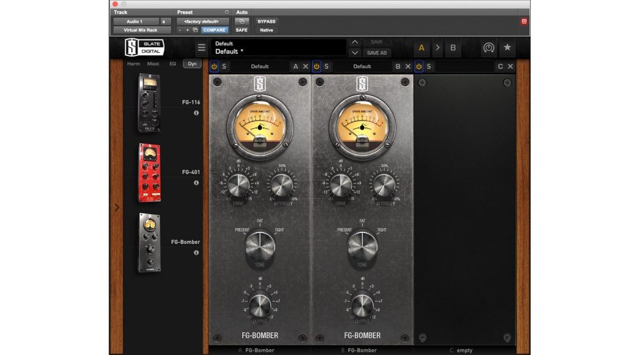Image resolution: width=644 pixels, height=355 pixels.
Task: Open the Slate Digital hamburger menu
Action: pyautogui.click(x=201, y=48)
